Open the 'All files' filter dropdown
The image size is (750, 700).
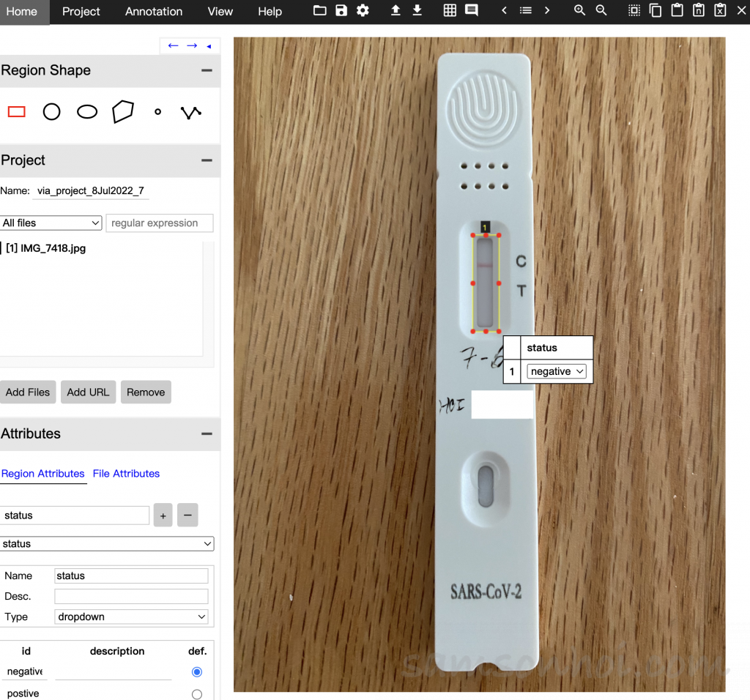[x=51, y=223]
